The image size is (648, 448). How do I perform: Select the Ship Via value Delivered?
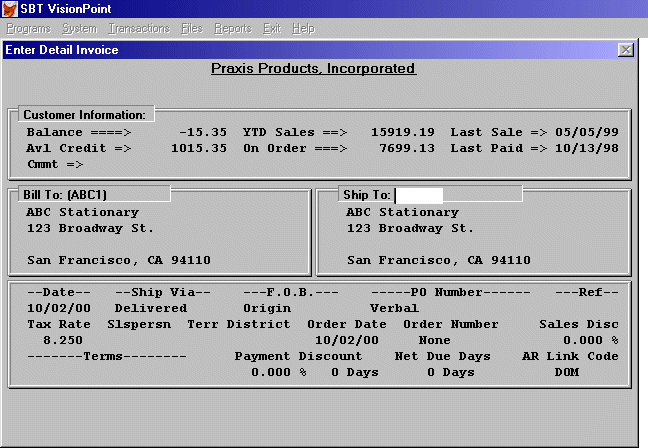coord(151,308)
